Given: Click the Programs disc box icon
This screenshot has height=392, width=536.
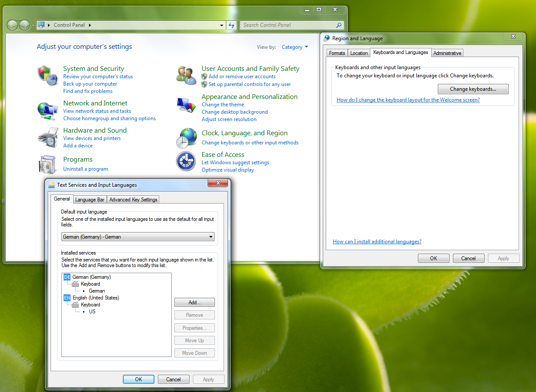Looking at the screenshot, I should (x=48, y=164).
